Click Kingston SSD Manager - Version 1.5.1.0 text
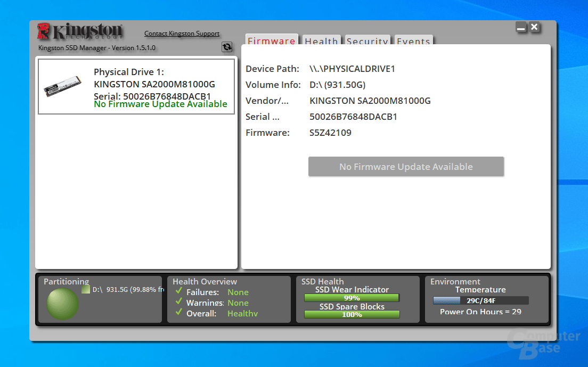588x367 pixels. click(x=97, y=47)
